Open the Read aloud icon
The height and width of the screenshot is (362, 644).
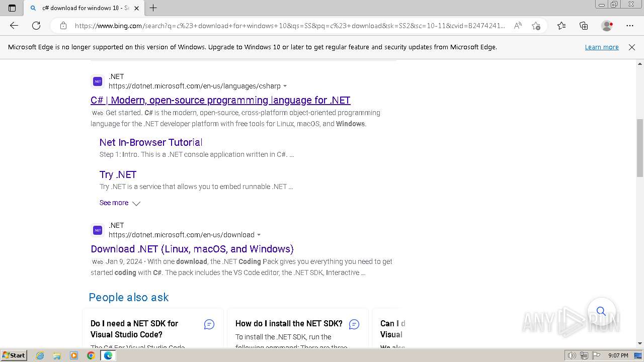tap(518, 26)
